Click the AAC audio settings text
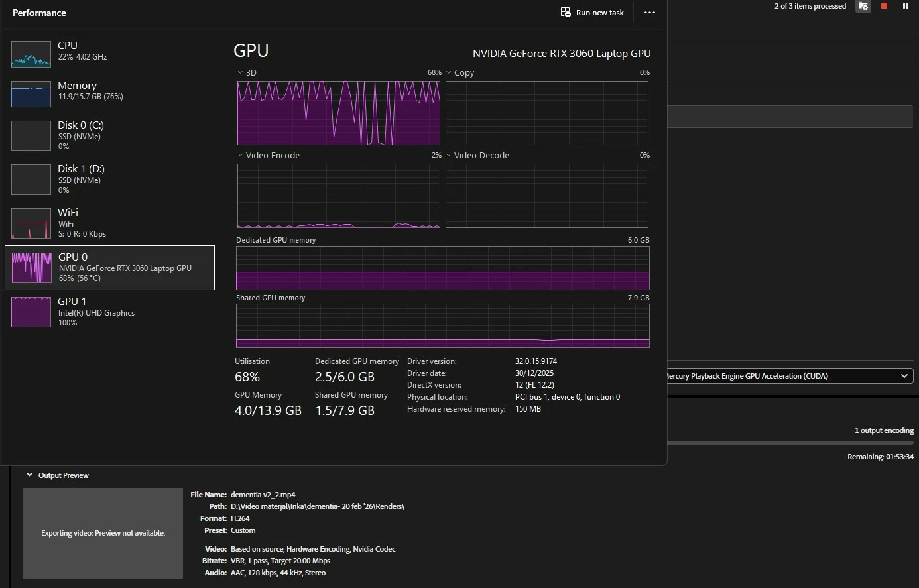919x588 pixels. 278,573
